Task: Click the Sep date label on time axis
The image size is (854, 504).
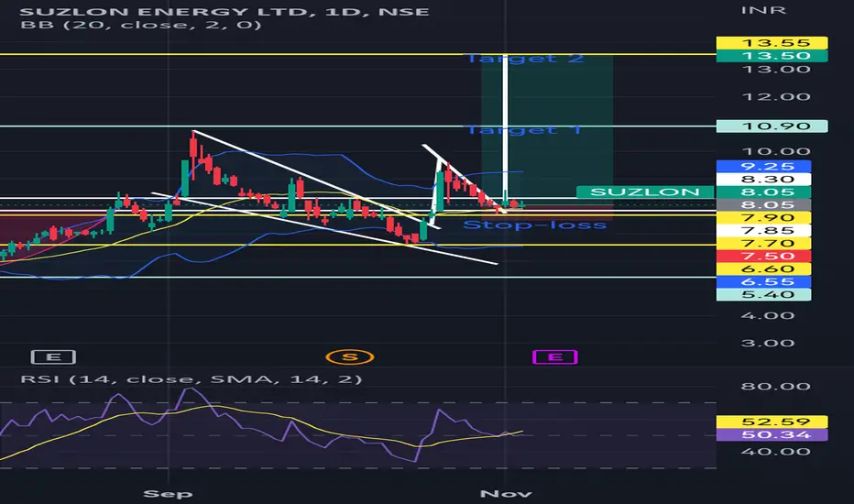Action: (x=168, y=494)
